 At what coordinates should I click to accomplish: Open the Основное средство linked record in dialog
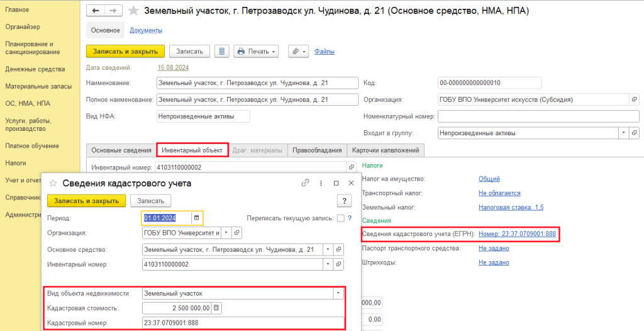(339, 249)
